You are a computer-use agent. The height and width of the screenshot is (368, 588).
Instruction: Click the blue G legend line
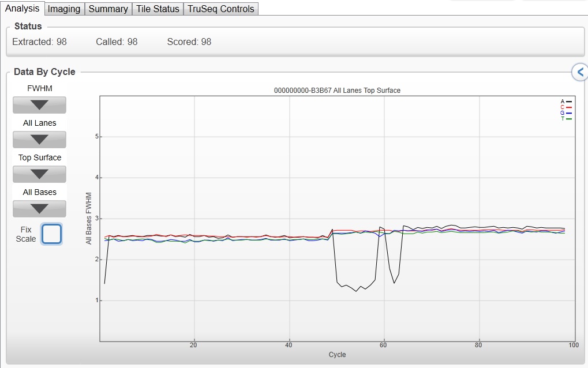[569, 113]
